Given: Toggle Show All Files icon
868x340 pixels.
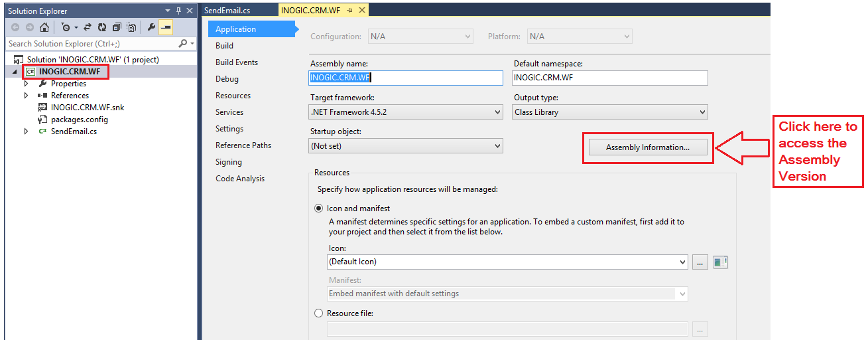Looking at the screenshot, I should coord(131,27).
